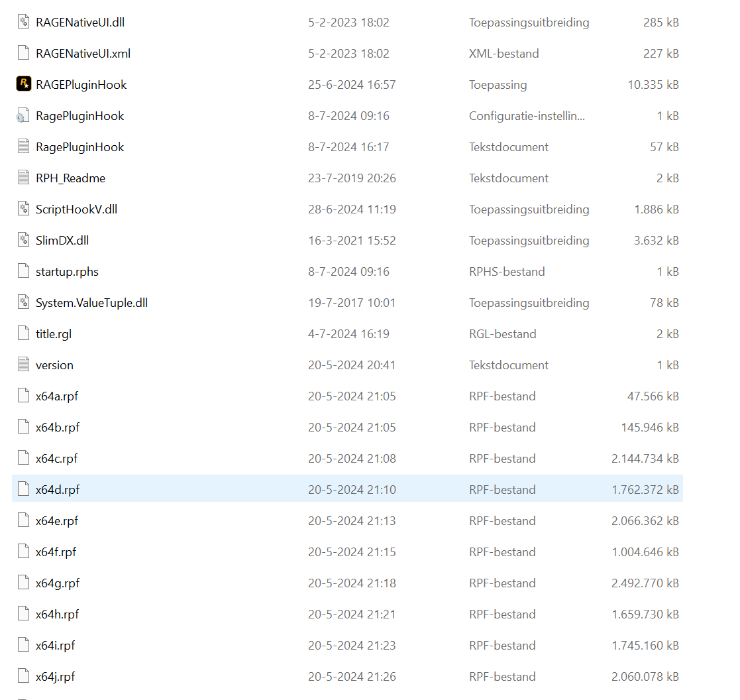Click the x64h.rpf file name
This screenshot has width=740, height=700.
[58, 615]
